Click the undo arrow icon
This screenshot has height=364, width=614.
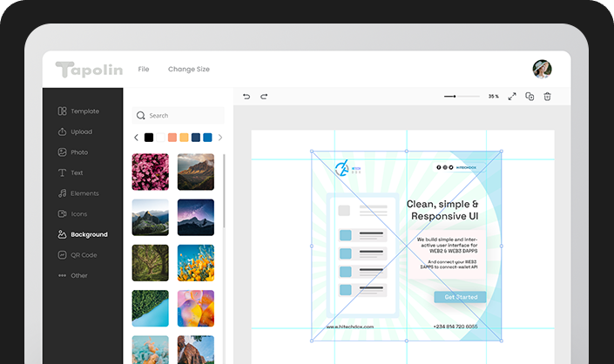(x=246, y=96)
